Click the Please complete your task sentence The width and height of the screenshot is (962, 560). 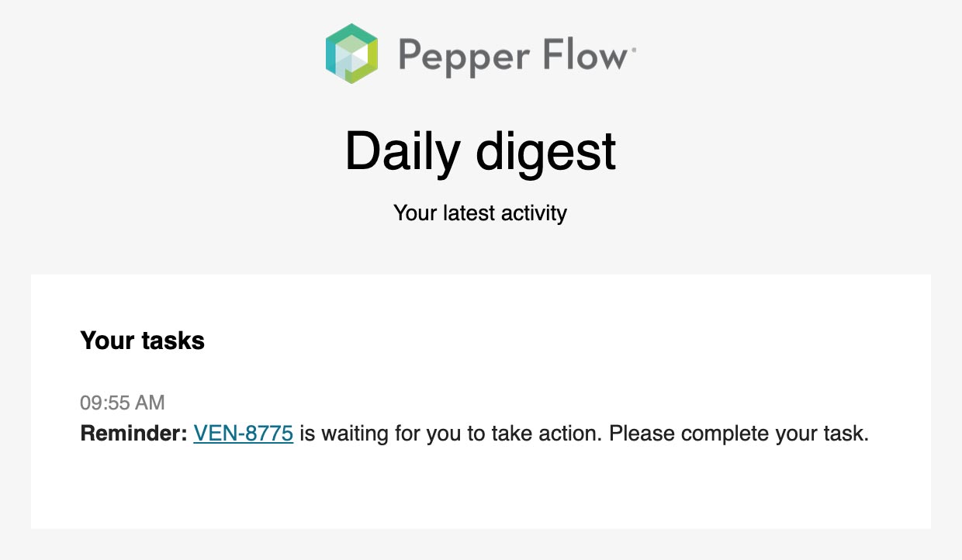(739, 434)
